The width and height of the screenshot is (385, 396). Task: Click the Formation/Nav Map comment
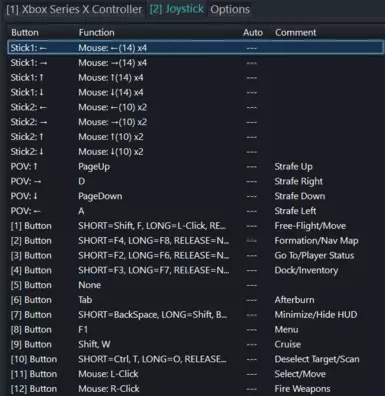tap(316, 241)
